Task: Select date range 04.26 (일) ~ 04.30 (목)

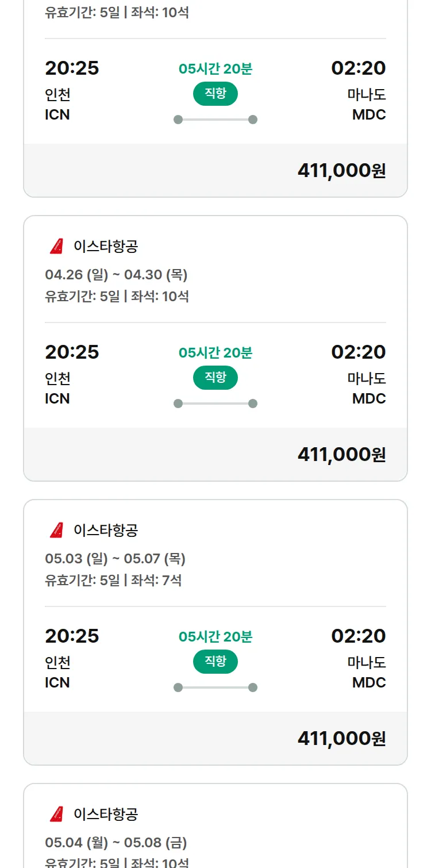Action: tap(116, 275)
